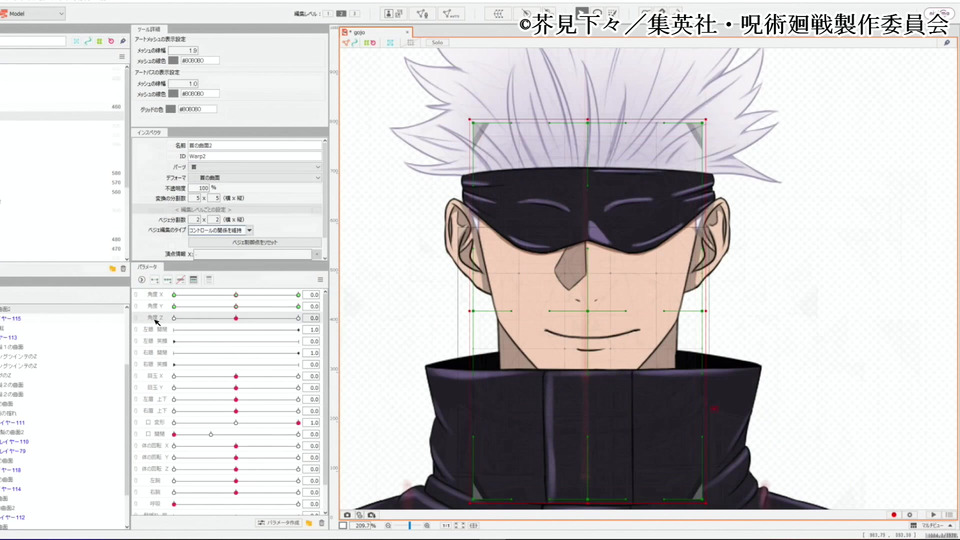The image size is (960, 540).
Task: Toggle the grid display icon in canvas toolbar
Action: click(x=411, y=43)
